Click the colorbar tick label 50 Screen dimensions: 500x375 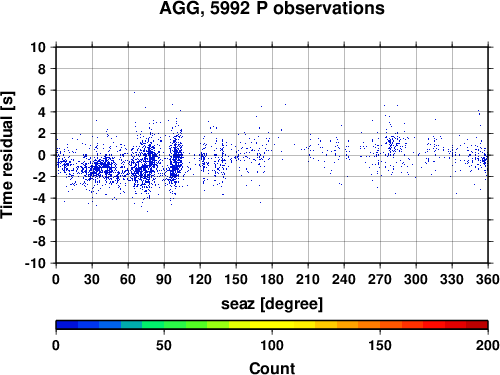point(164,345)
